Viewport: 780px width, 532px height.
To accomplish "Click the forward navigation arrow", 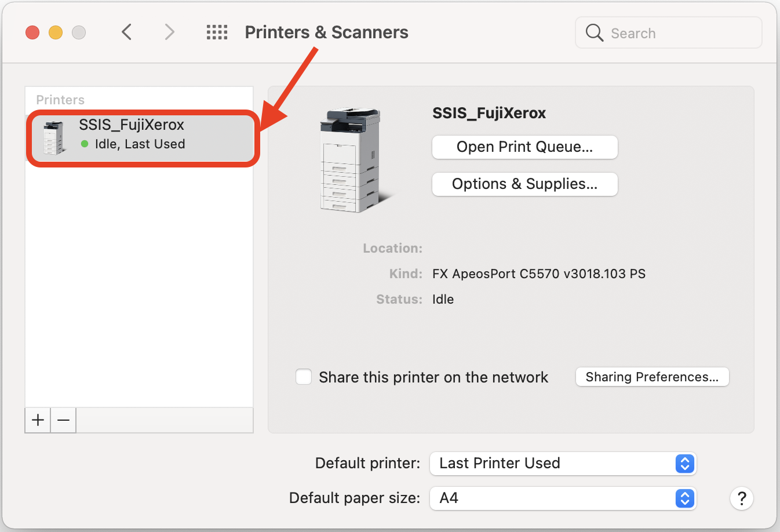I will [x=169, y=32].
